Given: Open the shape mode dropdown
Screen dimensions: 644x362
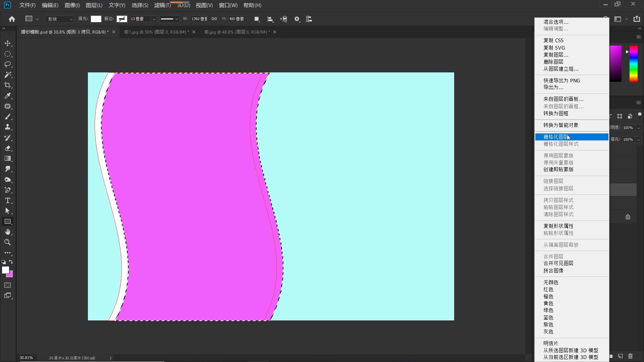Looking at the screenshot, I should (x=59, y=19).
